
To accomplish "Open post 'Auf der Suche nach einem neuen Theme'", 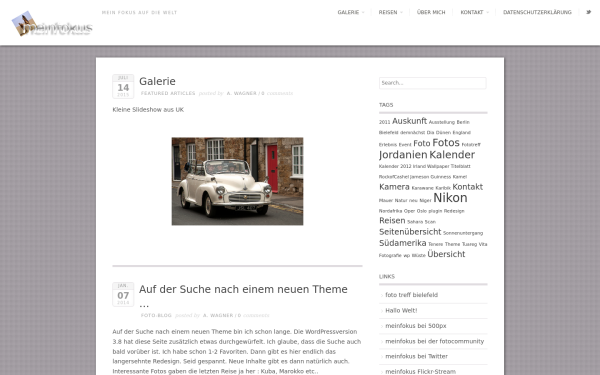I will click(243, 296).
